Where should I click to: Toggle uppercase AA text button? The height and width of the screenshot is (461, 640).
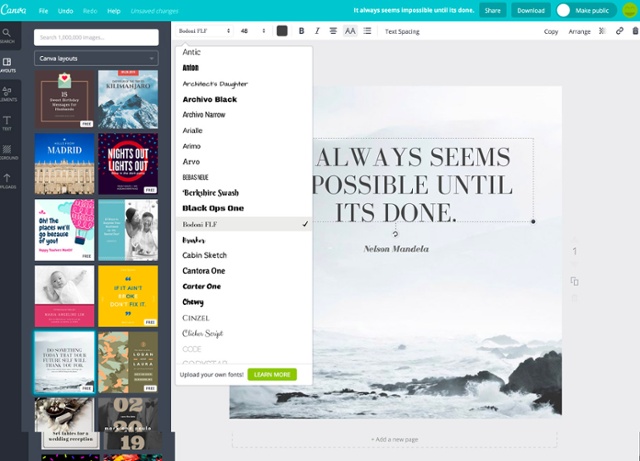[350, 31]
